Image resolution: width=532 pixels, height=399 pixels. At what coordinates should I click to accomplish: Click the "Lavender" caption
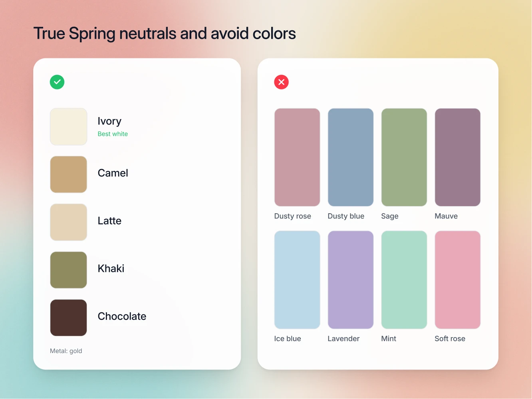[343, 339]
